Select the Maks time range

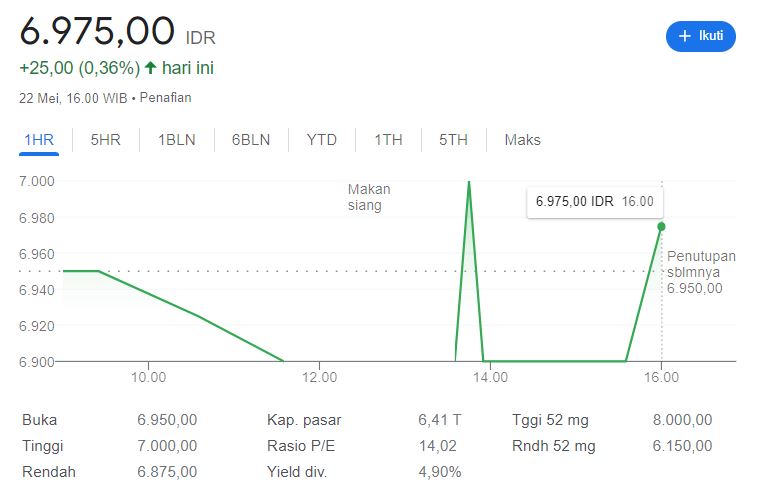tap(522, 140)
